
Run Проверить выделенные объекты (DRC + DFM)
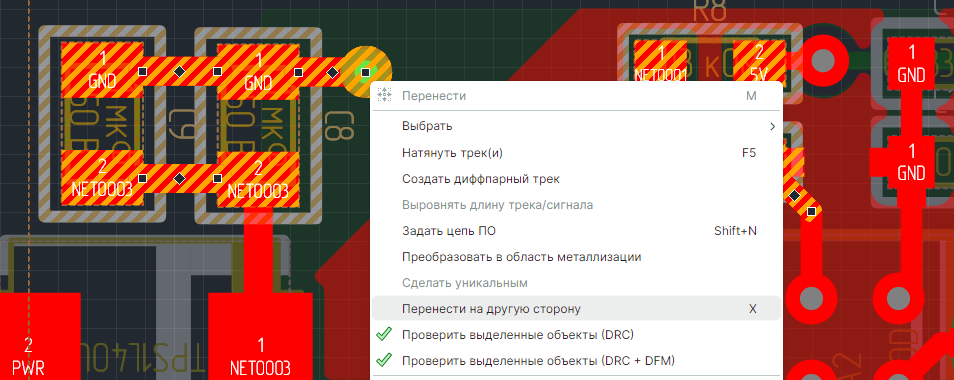point(576,361)
